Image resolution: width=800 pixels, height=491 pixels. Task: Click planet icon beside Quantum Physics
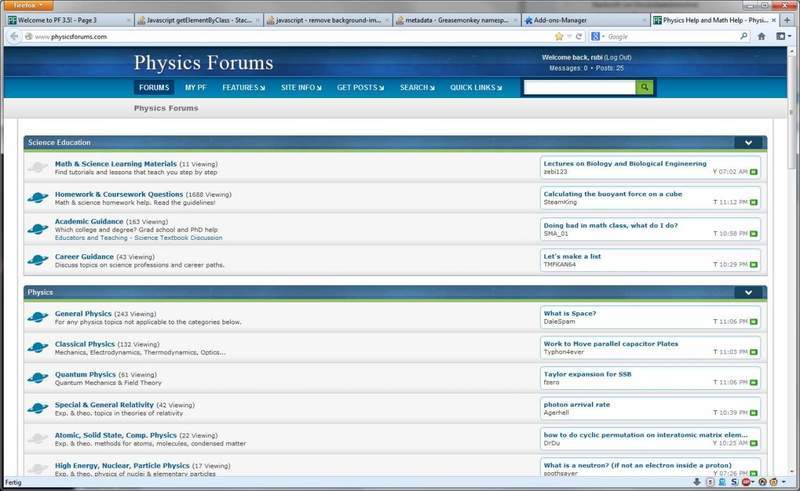coord(38,378)
